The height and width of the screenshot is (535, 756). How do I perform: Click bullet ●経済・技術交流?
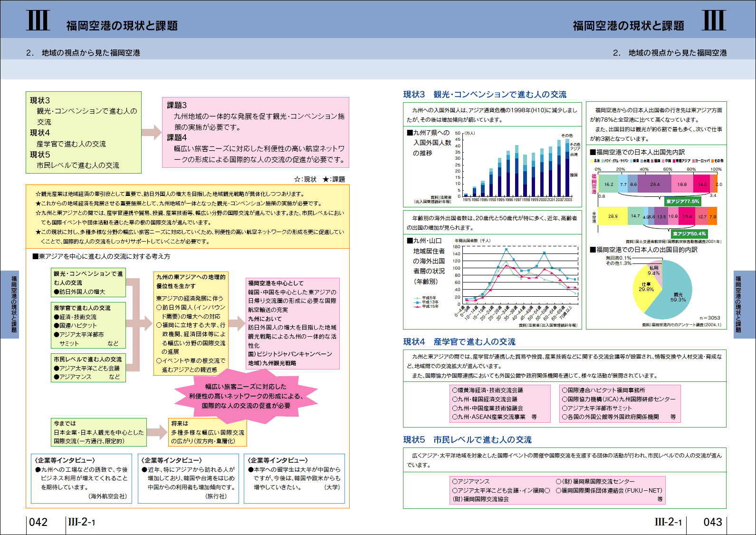tap(75, 317)
